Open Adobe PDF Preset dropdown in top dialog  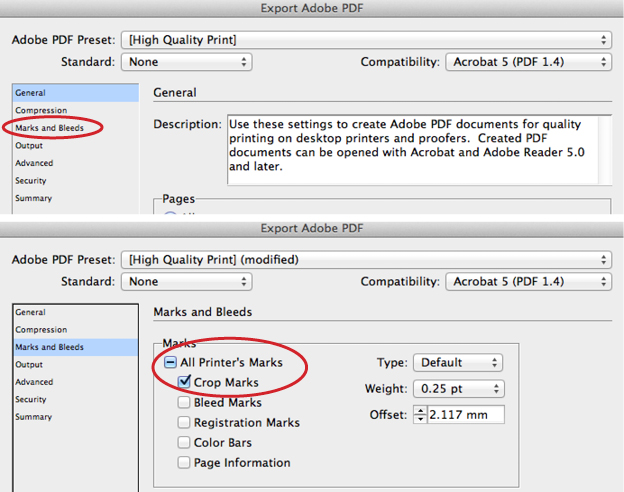pos(366,40)
